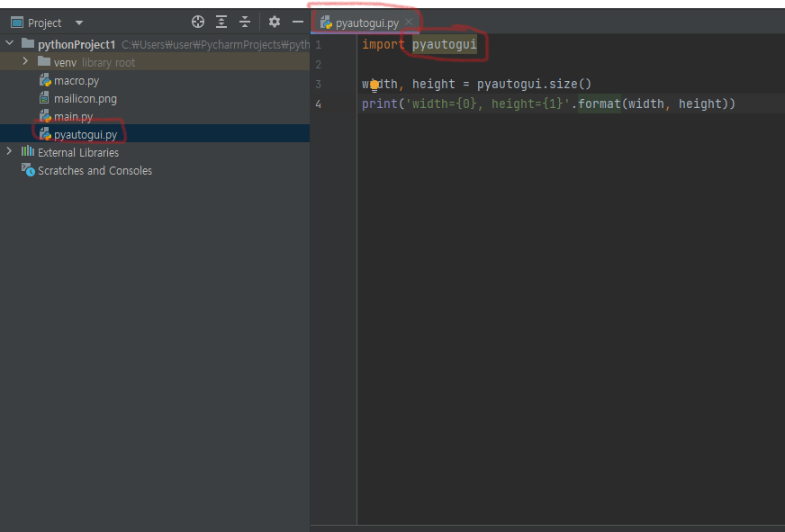The height and width of the screenshot is (532, 785).
Task: Switch to the pyautogui.py editor tab
Action: 365,23
